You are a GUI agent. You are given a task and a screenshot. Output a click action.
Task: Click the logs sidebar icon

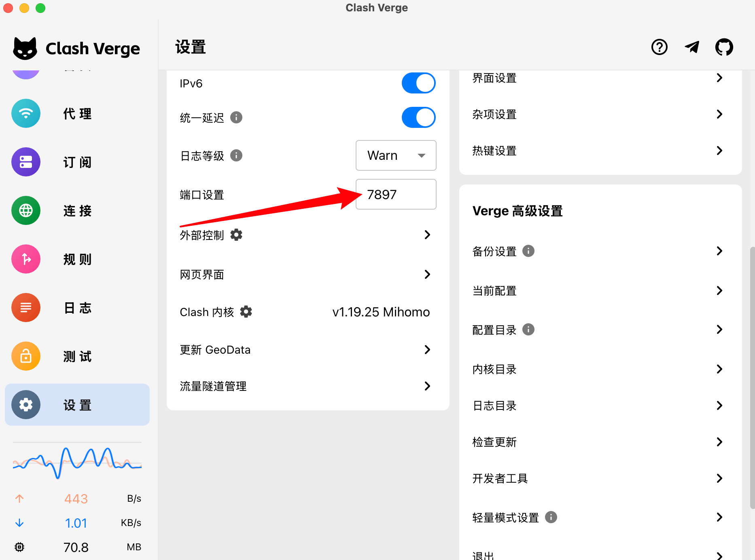[26, 308]
